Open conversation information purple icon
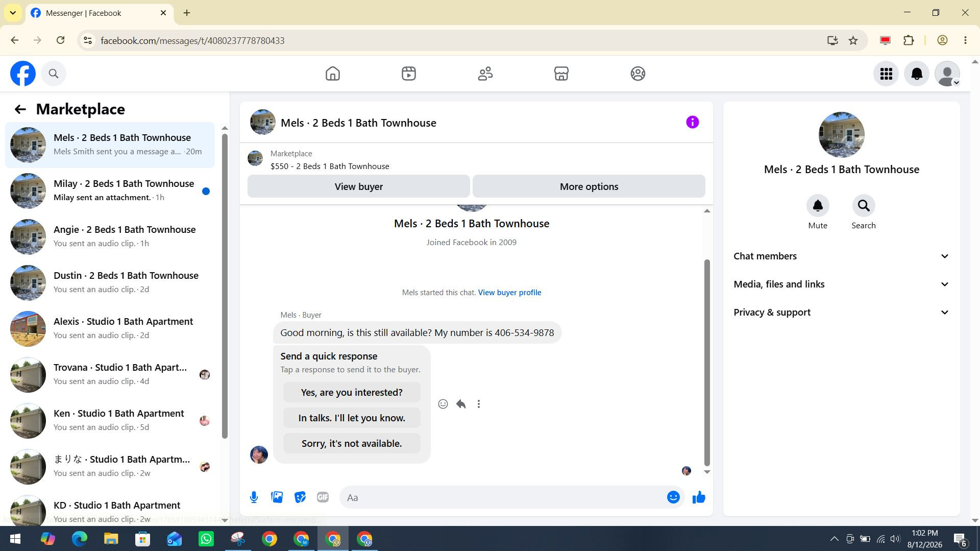 [692, 122]
